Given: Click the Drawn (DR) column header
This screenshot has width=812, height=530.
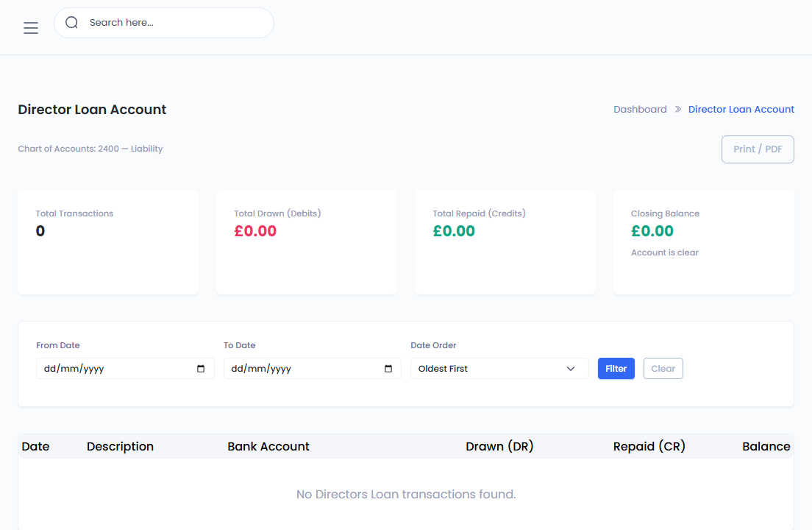Looking at the screenshot, I should tap(499, 447).
